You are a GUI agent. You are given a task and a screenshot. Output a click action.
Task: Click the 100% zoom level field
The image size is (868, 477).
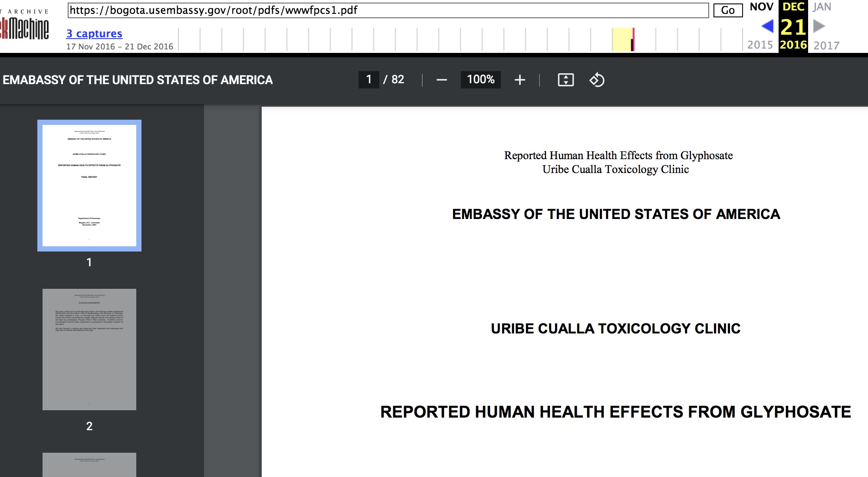point(480,80)
